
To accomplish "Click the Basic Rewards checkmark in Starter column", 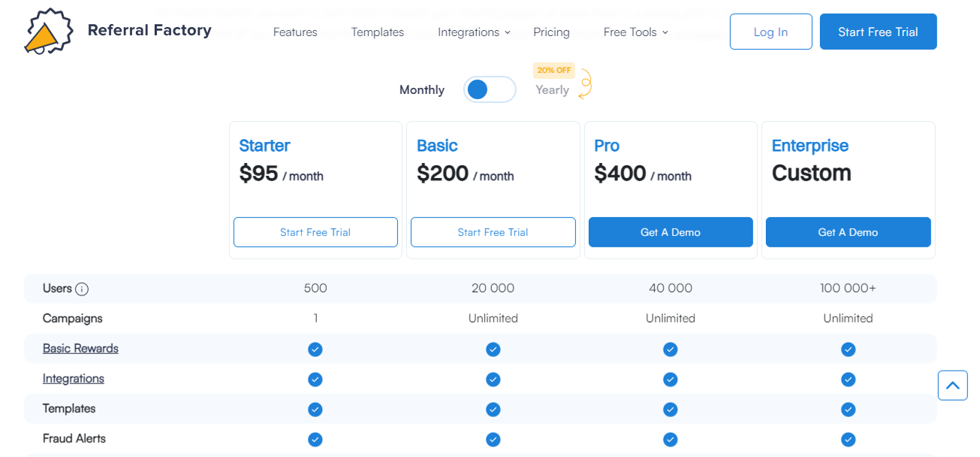I will pyautogui.click(x=315, y=349).
